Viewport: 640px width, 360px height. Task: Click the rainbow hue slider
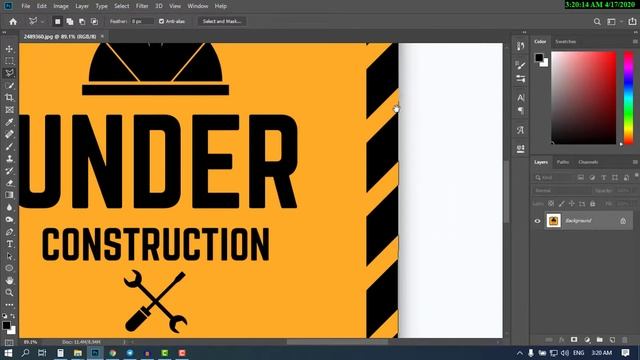(x=629, y=98)
